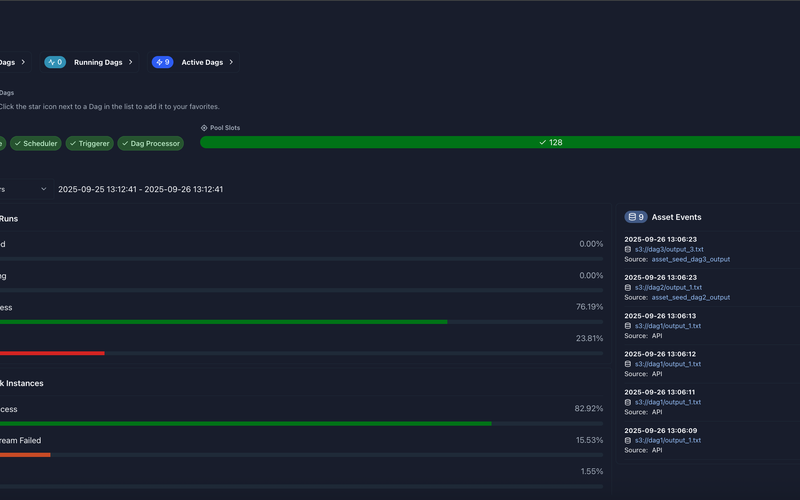Click the green 82.92% task success bar
The width and height of the screenshot is (800, 500).
point(245,423)
